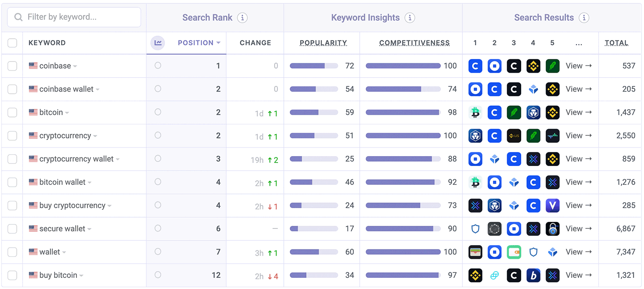Open fourth result icon in cryptocurrency wallet row
The width and height of the screenshot is (644, 289).
[x=533, y=159]
